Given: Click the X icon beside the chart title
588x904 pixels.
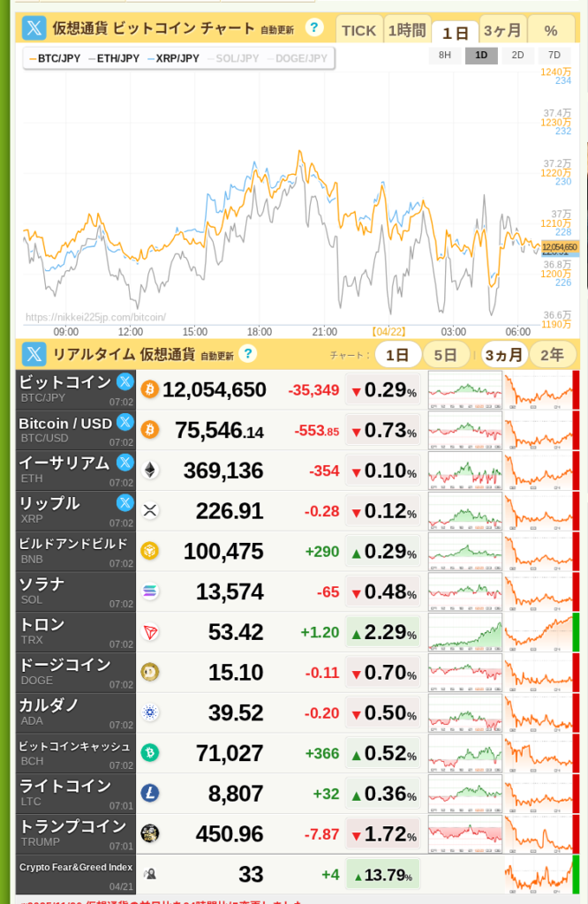Looking at the screenshot, I should coord(34,28).
